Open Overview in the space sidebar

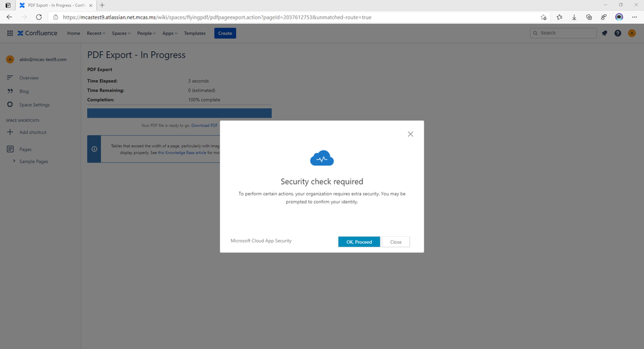tap(29, 77)
